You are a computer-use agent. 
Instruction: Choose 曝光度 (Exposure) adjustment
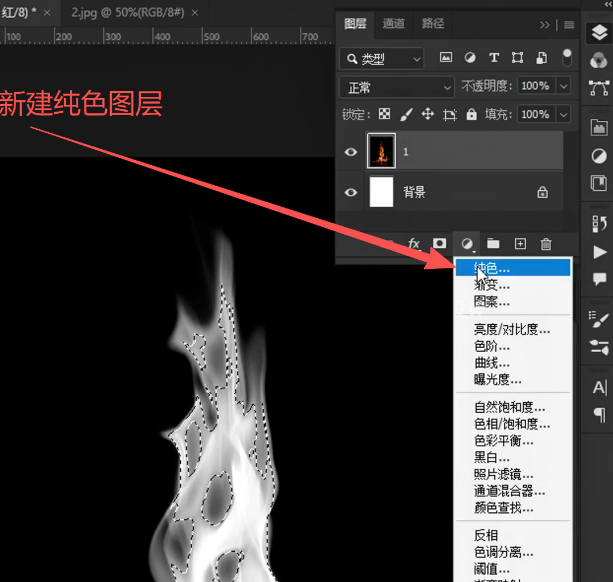tap(513, 380)
